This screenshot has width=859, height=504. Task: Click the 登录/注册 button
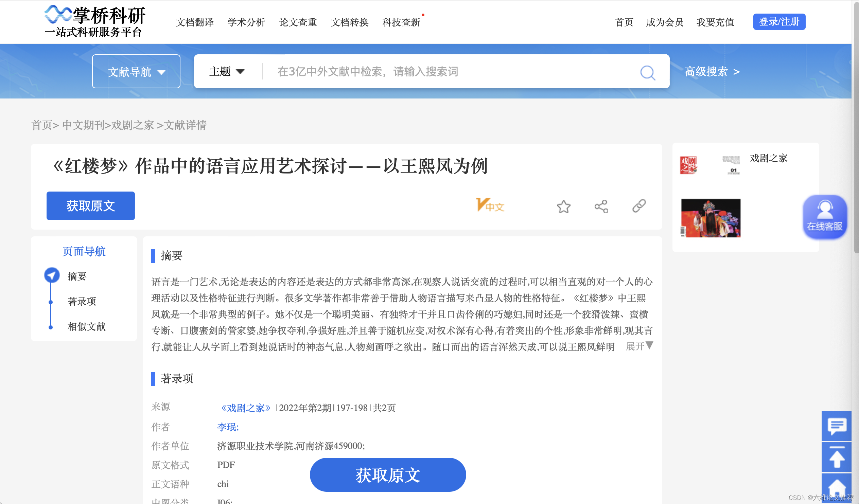click(x=779, y=22)
